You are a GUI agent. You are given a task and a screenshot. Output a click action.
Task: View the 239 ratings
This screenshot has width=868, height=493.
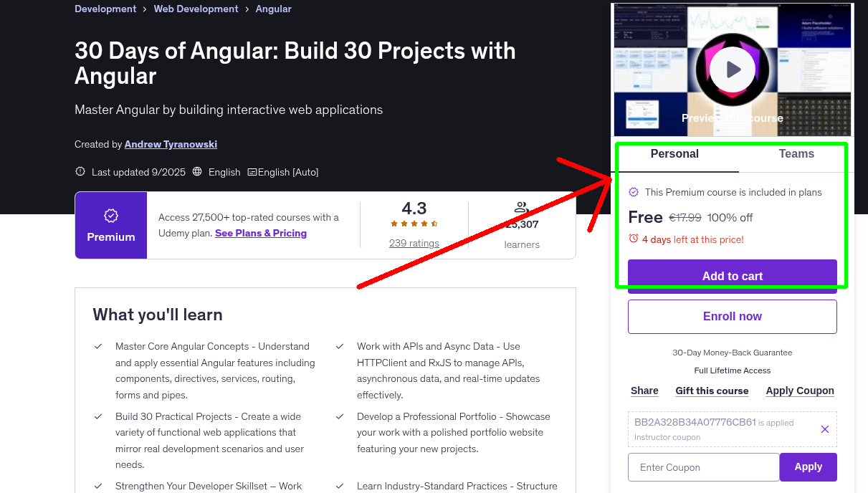pos(414,243)
